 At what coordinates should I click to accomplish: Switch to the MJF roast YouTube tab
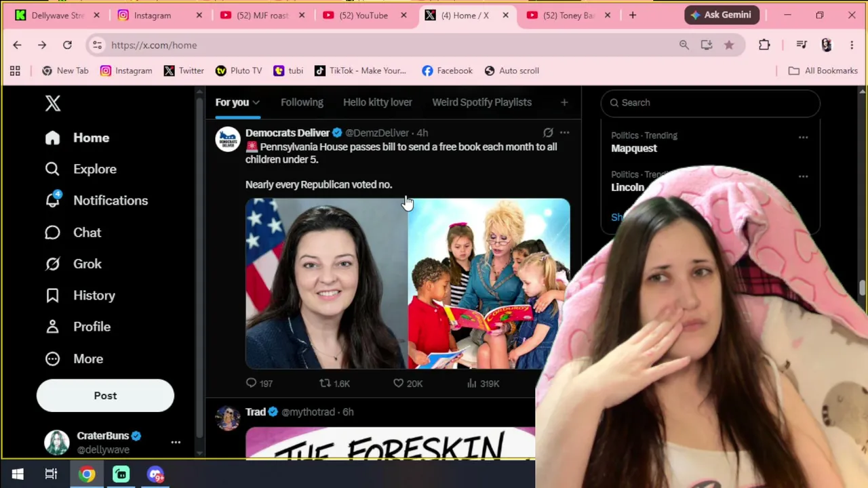[x=262, y=15]
